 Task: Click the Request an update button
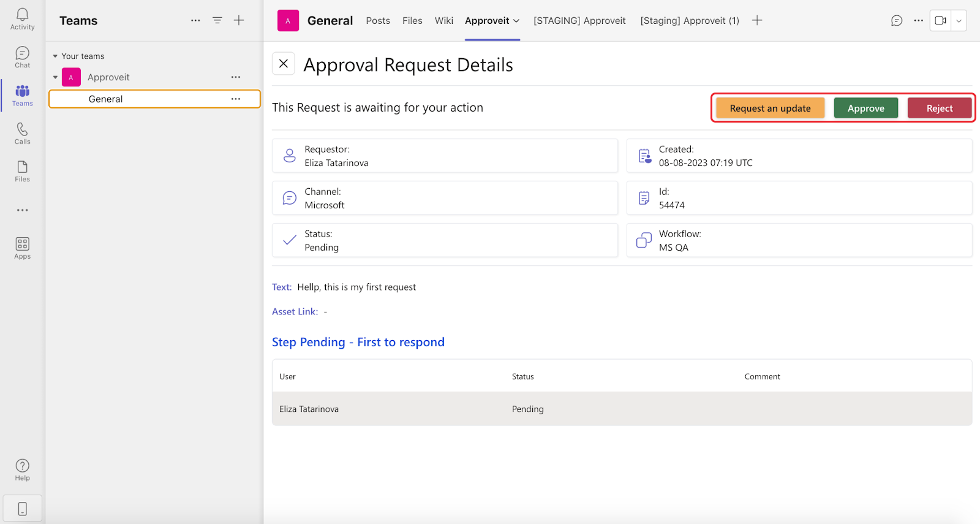point(770,108)
